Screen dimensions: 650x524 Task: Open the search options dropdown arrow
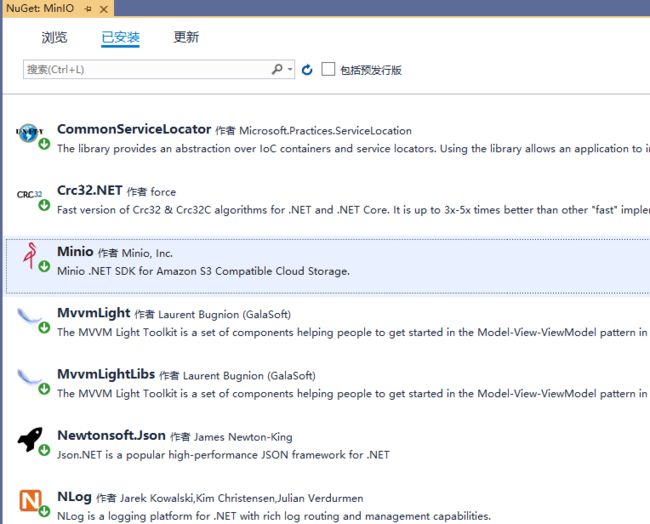290,69
